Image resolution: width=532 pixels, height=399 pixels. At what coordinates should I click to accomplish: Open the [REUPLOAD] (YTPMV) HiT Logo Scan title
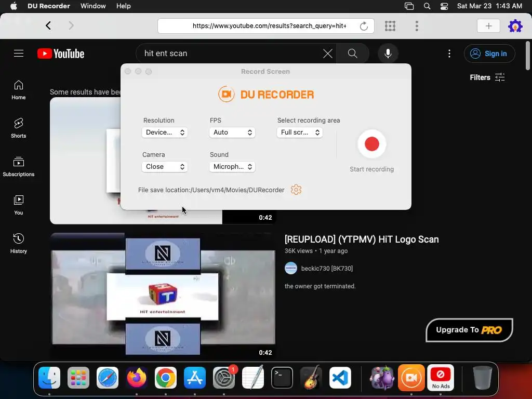(362, 239)
